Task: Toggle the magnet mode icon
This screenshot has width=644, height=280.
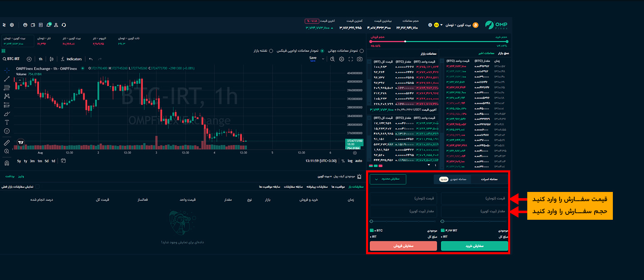Action: pyautogui.click(x=7, y=163)
